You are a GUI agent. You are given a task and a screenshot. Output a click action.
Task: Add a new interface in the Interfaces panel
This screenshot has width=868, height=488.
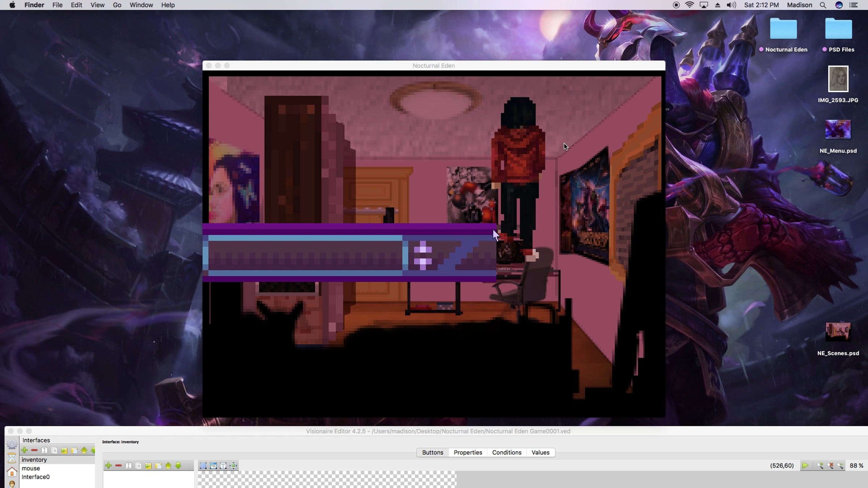(x=25, y=450)
